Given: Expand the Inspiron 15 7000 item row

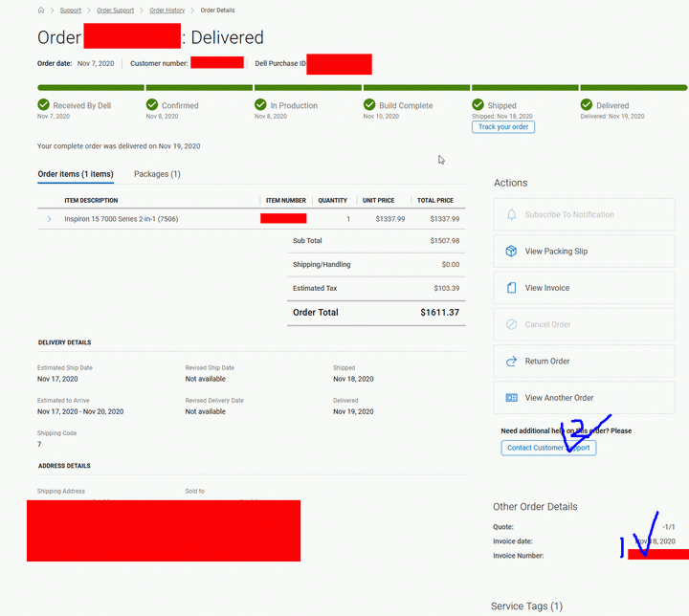Looking at the screenshot, I should click(x=49, y=219).
